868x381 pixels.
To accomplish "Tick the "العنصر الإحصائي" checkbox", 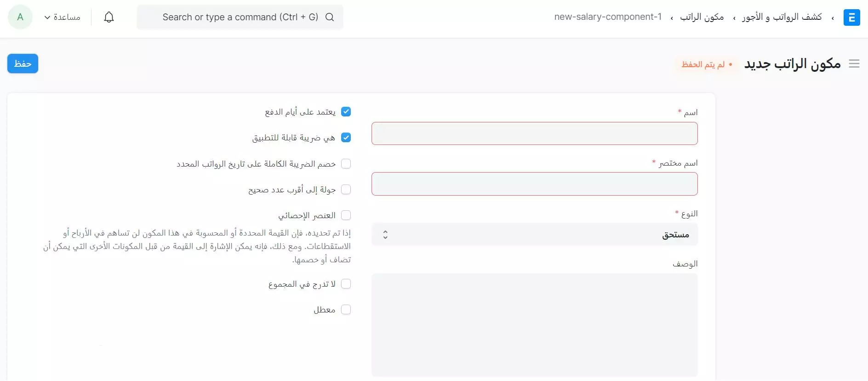I will pos(346,215).
